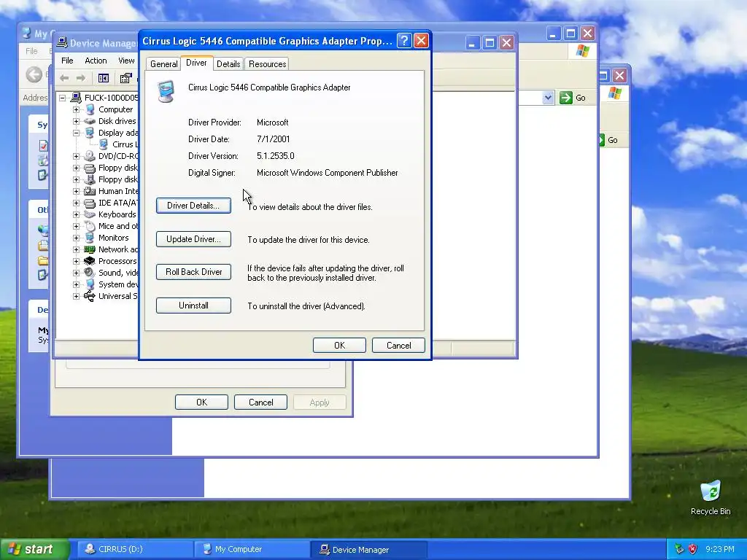The width and height of the screenshot is (747, 560).
Task: Cancel the adapter properties dialog
Action: tap(398, 345)
